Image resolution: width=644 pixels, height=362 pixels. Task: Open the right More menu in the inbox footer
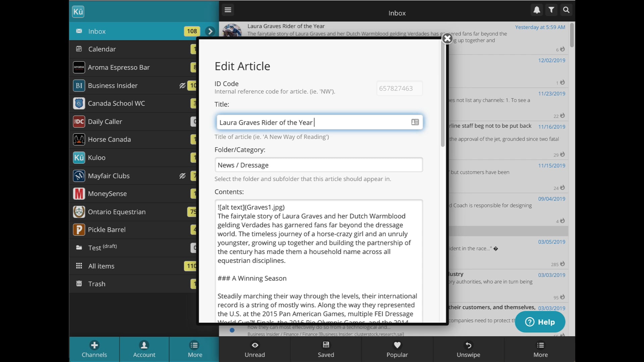[540, 349]
